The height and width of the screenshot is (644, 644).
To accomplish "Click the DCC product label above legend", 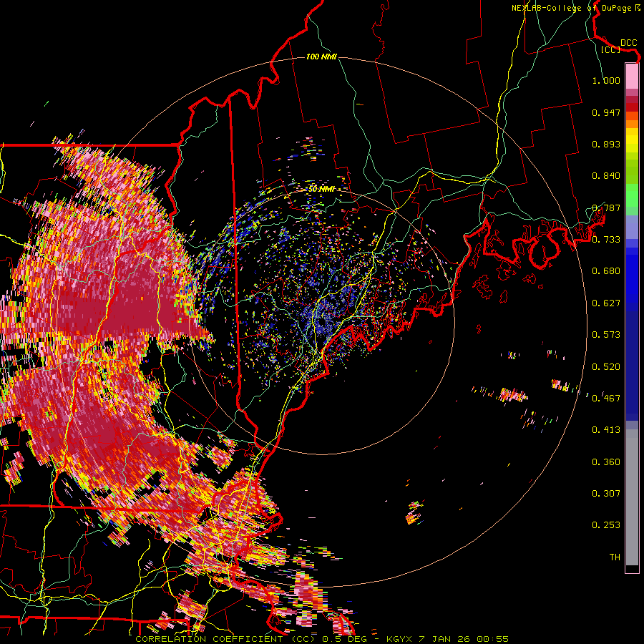I will tap(629, 43).
